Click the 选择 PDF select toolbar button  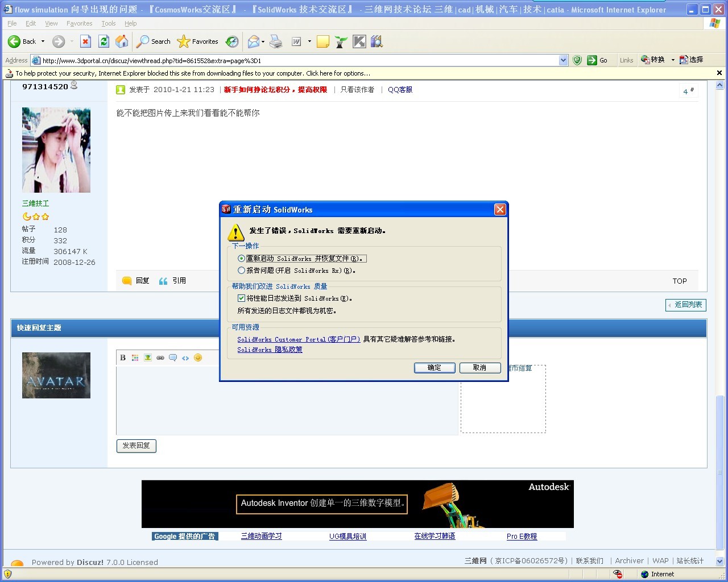692,60
